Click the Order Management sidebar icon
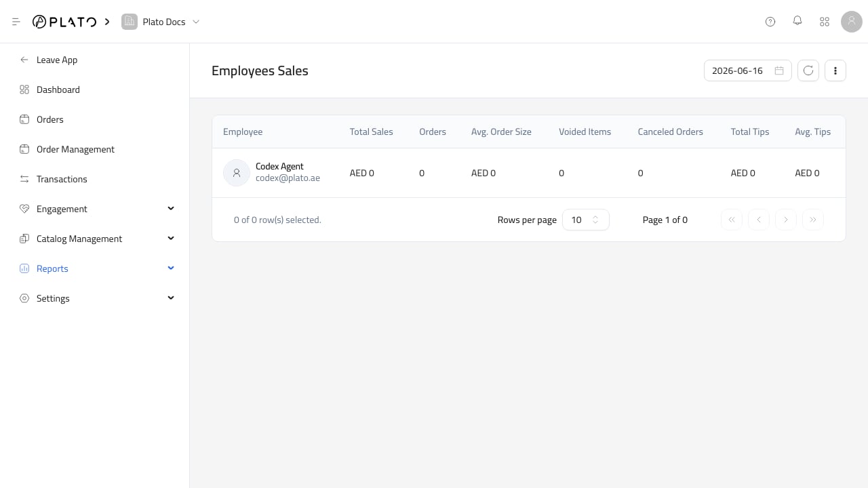The image size is (868, 488). [24, 149]
